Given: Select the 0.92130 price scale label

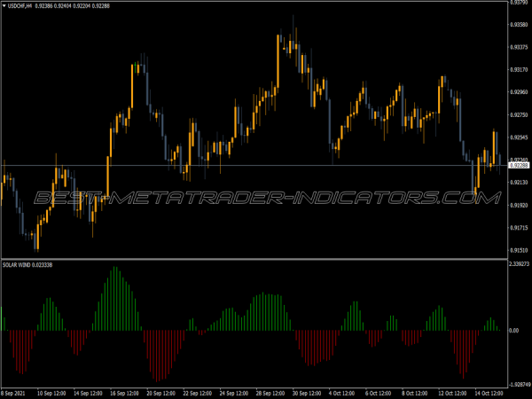Looking at the screenshot, I should tap(519, 183).
